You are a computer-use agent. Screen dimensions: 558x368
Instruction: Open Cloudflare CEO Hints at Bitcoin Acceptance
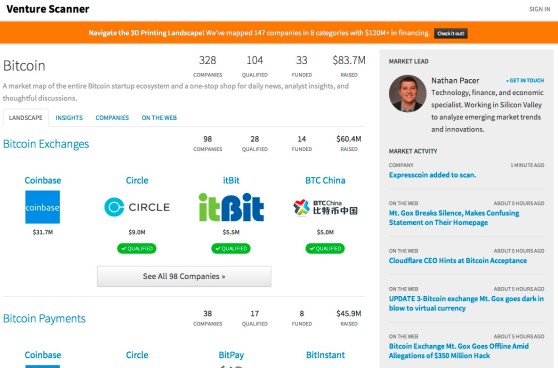458,261
